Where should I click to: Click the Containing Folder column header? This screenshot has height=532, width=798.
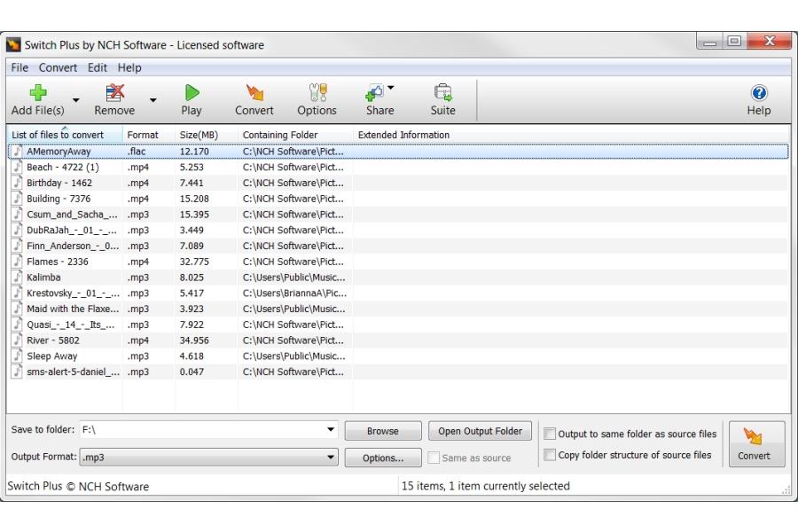pyautogui.click(x=295, y=135)
